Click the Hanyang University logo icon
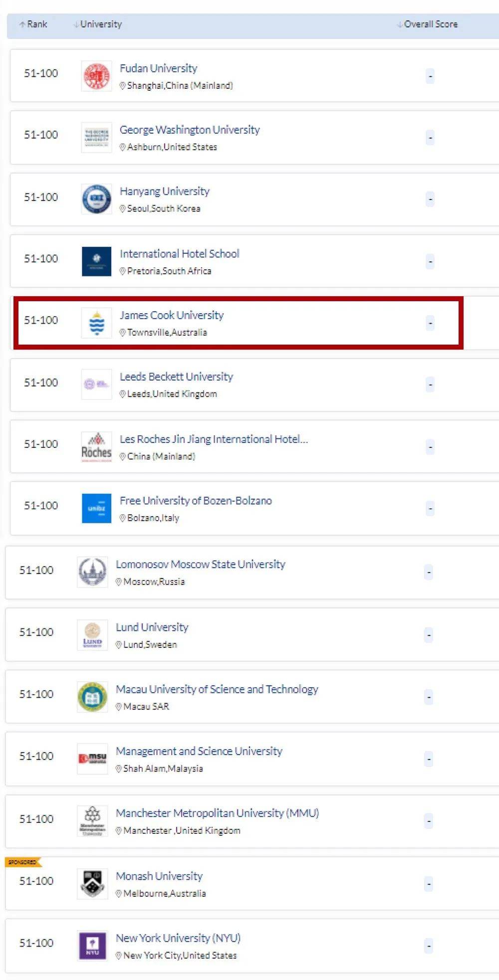499x980 pixels. (96, 199)
